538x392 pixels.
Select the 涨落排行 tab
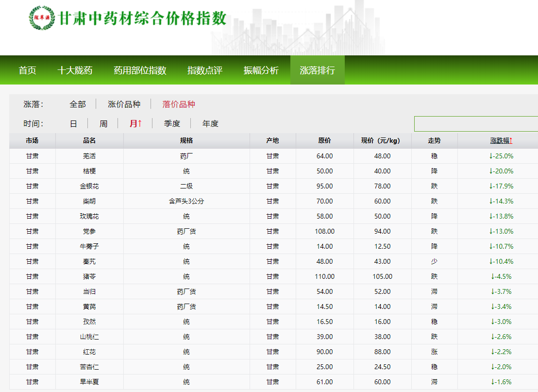(x=318, y=70)
